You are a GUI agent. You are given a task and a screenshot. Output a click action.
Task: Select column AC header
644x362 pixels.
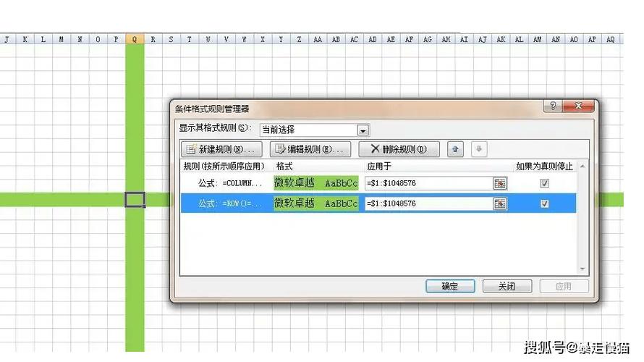[x=354, y=39]
